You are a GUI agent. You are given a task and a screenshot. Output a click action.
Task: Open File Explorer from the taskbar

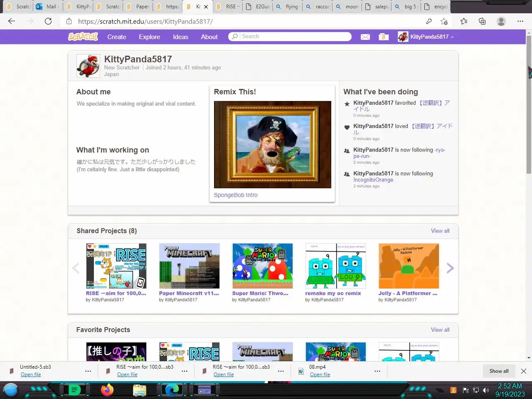(x=140, y=390)
